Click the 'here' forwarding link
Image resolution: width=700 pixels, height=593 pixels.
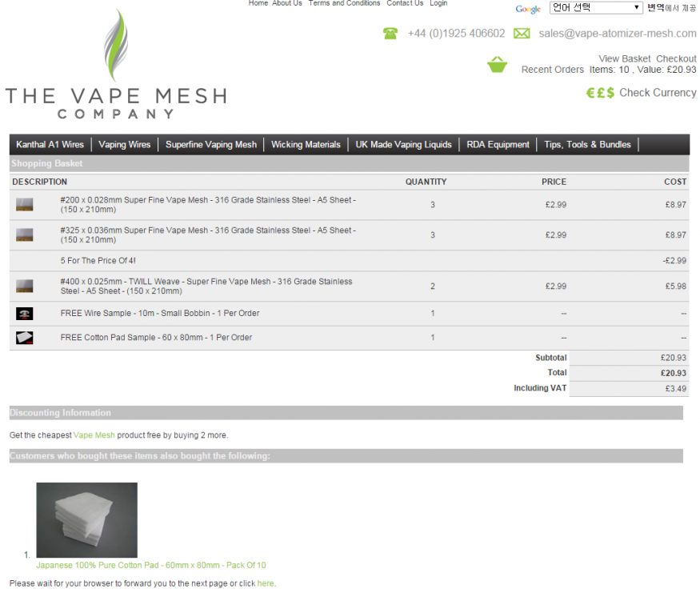click(266, 583)
